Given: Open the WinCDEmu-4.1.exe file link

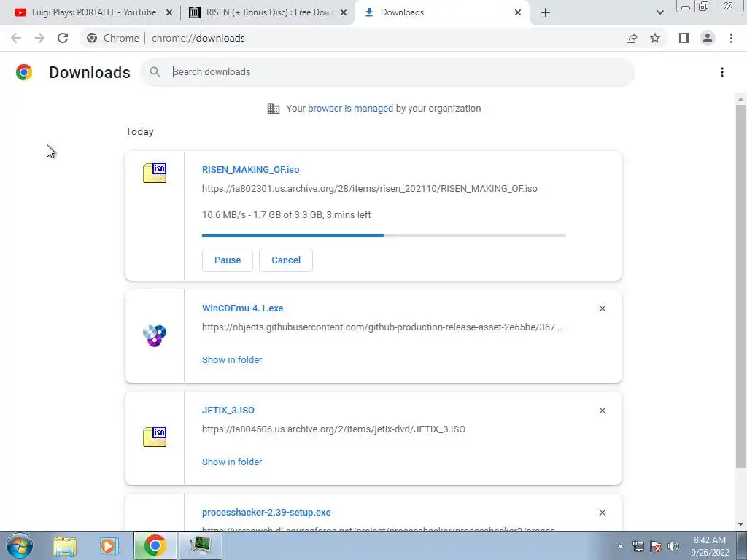Looking at the screenshot, I should 242,308.
